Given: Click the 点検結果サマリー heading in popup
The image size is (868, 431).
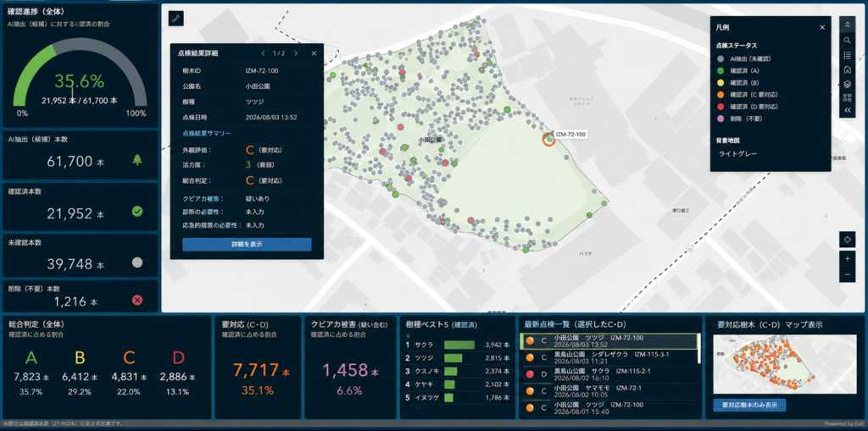Looking at the screenshot, I should (x=207, y=133).
